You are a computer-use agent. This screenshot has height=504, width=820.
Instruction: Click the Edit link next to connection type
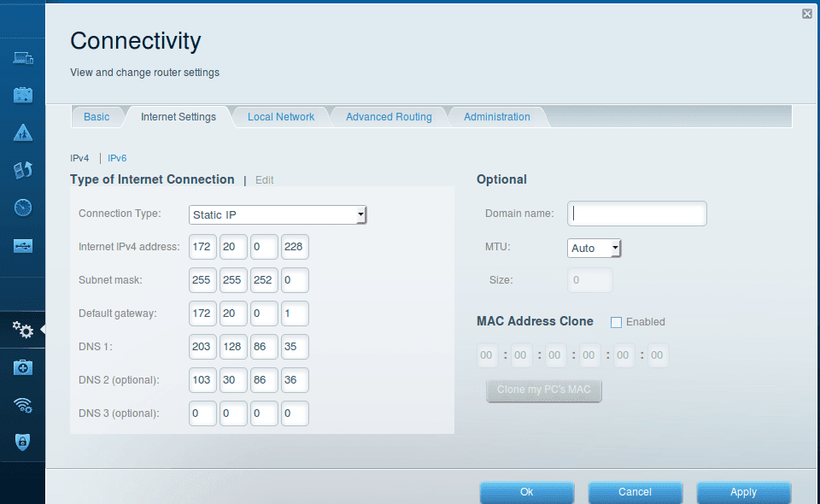pos(264,179)
